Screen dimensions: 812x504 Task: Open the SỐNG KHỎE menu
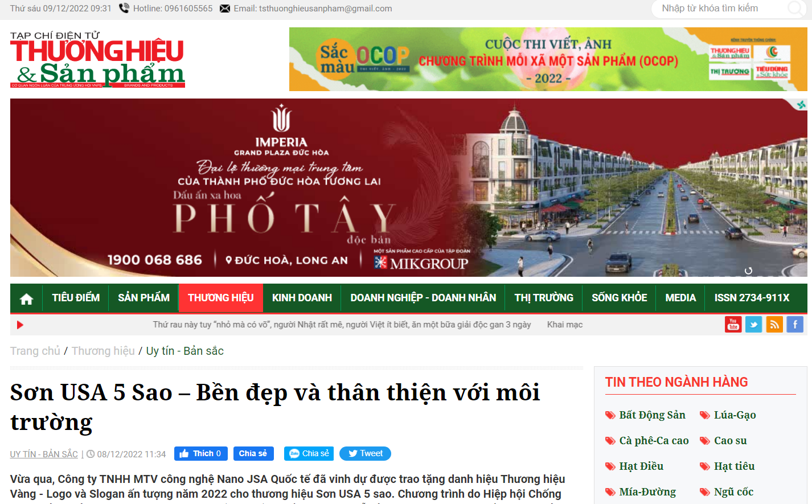pos(619,298)
